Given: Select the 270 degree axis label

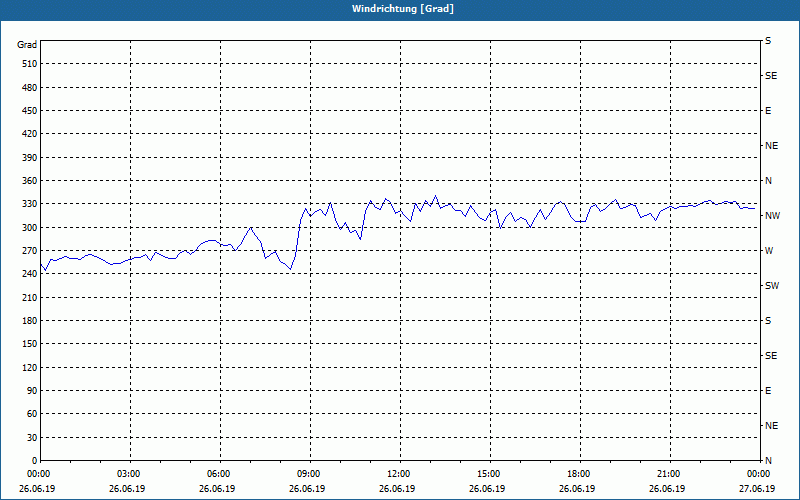Looking at the screenshot, I should click(x=30, y=251).
